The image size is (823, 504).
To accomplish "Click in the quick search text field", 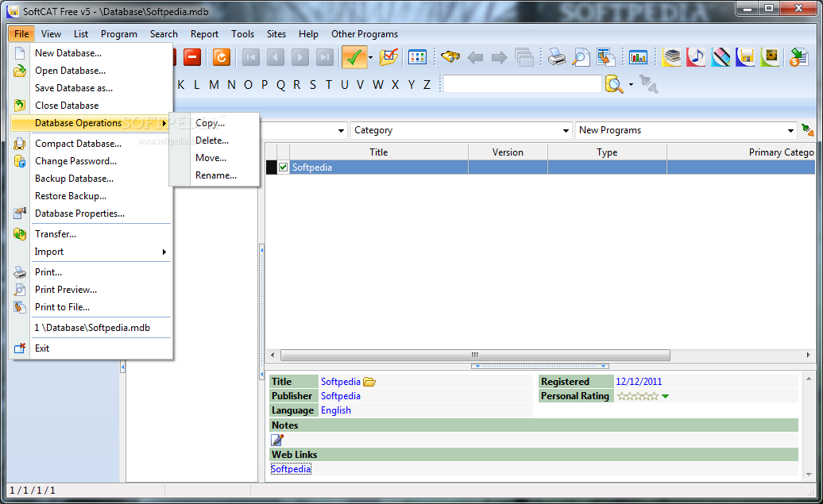I will point(522,84).
